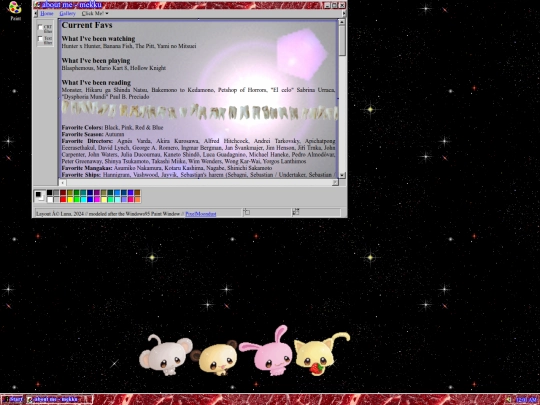Click the 'What I've been watching' heading
Screen dimensions: 540x405
point(98,39)
